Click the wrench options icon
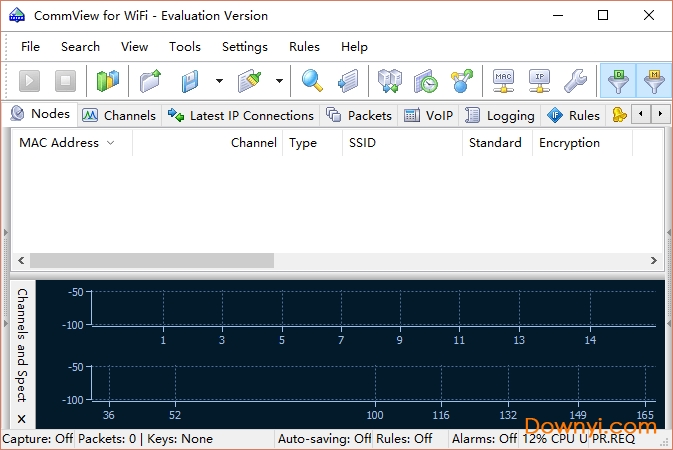 coord(575,81)
